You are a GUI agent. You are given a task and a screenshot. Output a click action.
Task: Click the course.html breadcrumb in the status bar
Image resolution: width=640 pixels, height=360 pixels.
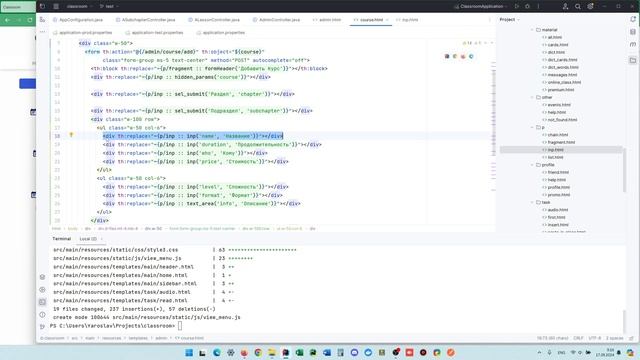pyautogui.click(x=189, y=338)
